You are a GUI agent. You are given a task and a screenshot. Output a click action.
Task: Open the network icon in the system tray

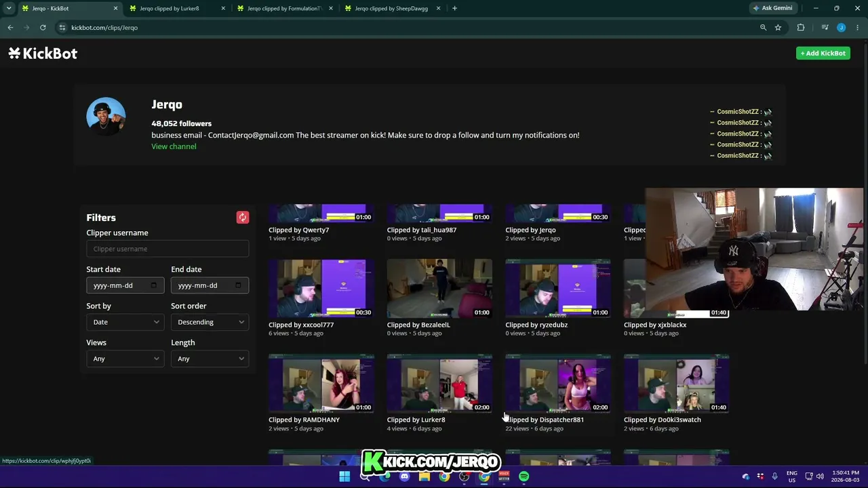click(x=808, y=476)
